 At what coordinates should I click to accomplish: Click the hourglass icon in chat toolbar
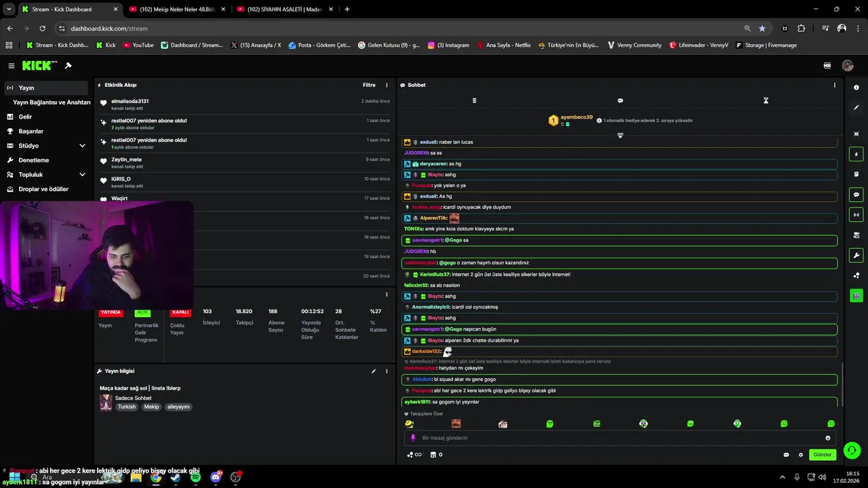766,100
